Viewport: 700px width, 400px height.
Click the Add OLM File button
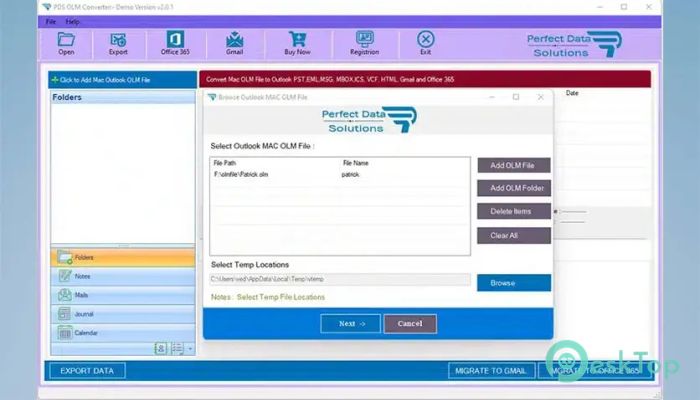[513, 165]
